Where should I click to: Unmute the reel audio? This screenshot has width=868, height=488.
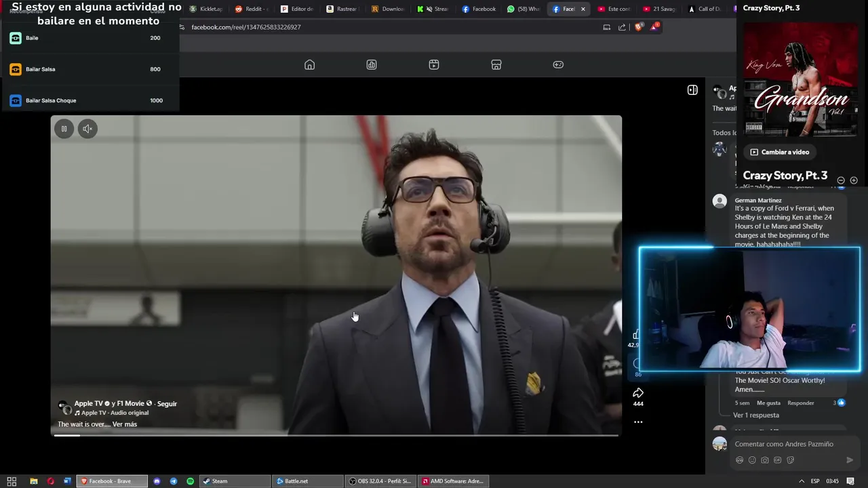pos(87,129)
